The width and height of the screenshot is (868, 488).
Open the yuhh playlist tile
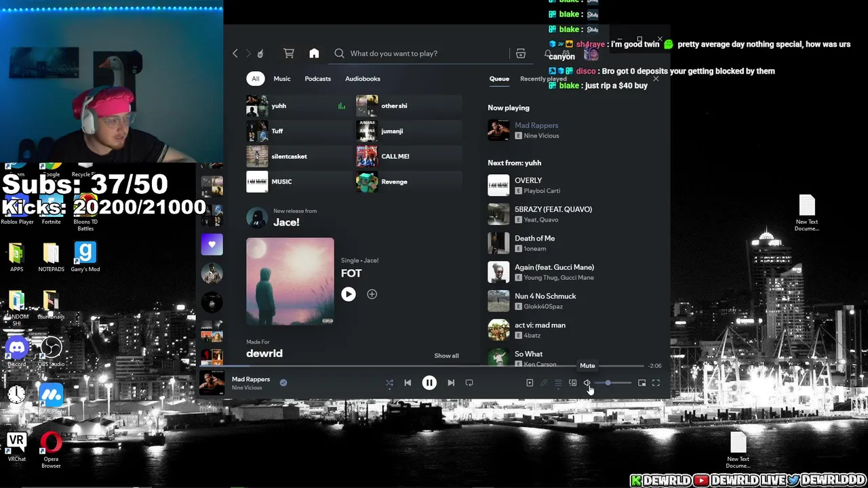click(298, 106)
